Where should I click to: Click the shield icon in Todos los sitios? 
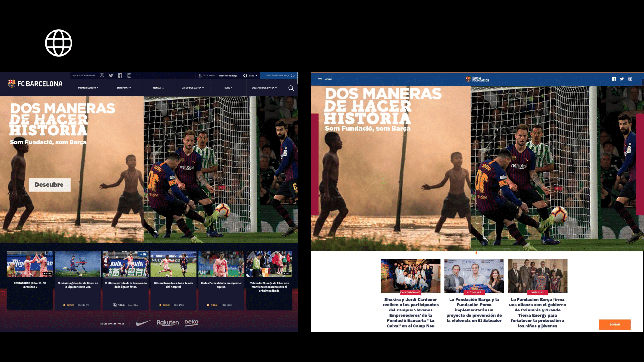pos(293,75)
